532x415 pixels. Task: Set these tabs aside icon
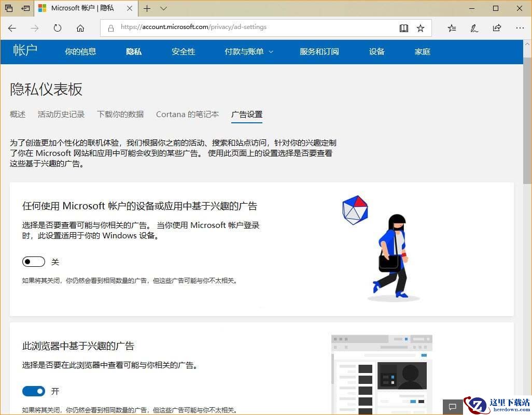25,8
